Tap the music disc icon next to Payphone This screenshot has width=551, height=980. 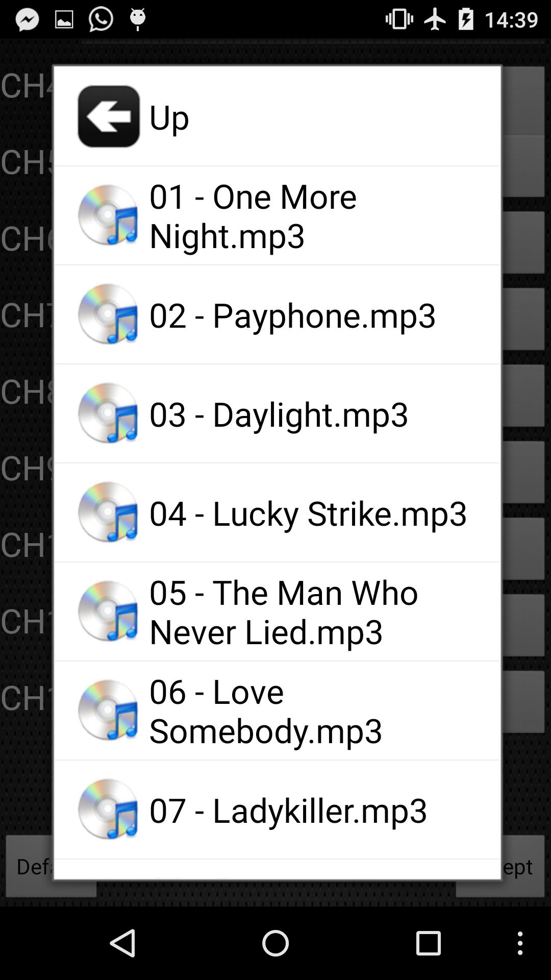tap(109, 314)
